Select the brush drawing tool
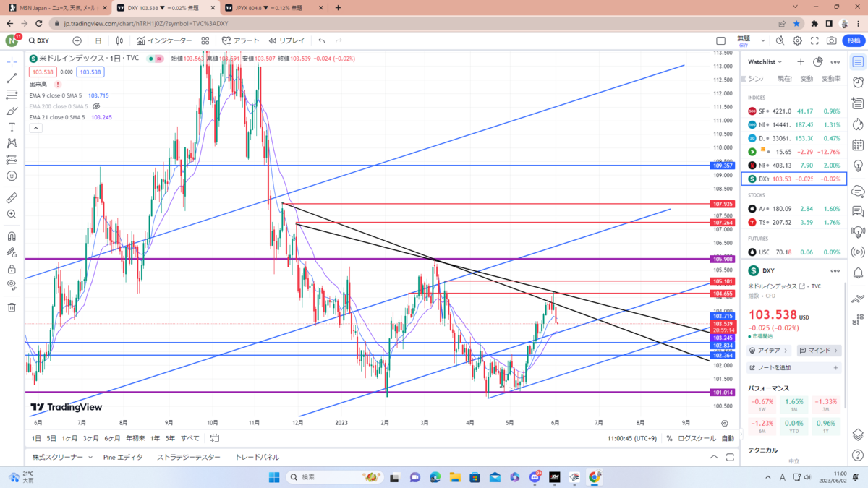This screenshot has height=488, width=868. click(x=12, y=111)
